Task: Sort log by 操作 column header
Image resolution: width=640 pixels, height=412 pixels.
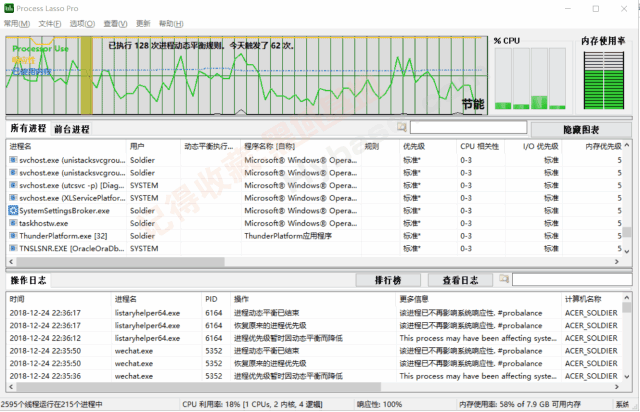Action: [x=313, y=299]
